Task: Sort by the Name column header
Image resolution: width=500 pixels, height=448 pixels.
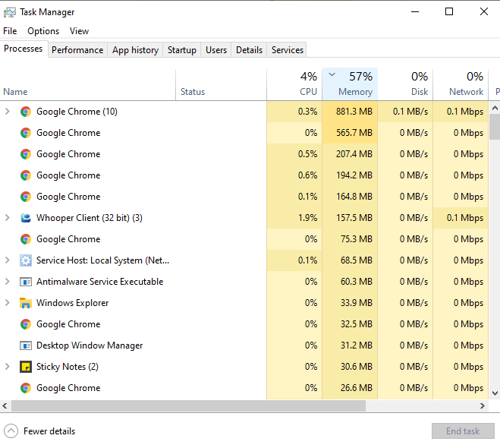Action: click(88, 84)
